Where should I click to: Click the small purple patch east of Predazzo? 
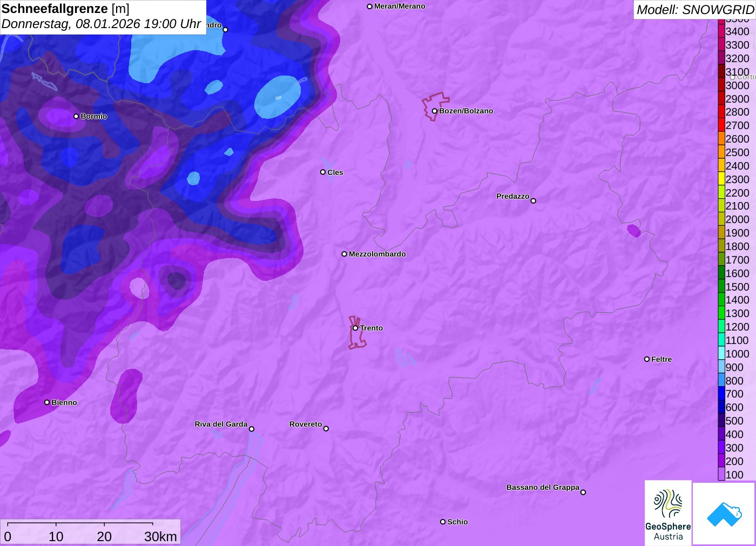(x=634, y=231)
